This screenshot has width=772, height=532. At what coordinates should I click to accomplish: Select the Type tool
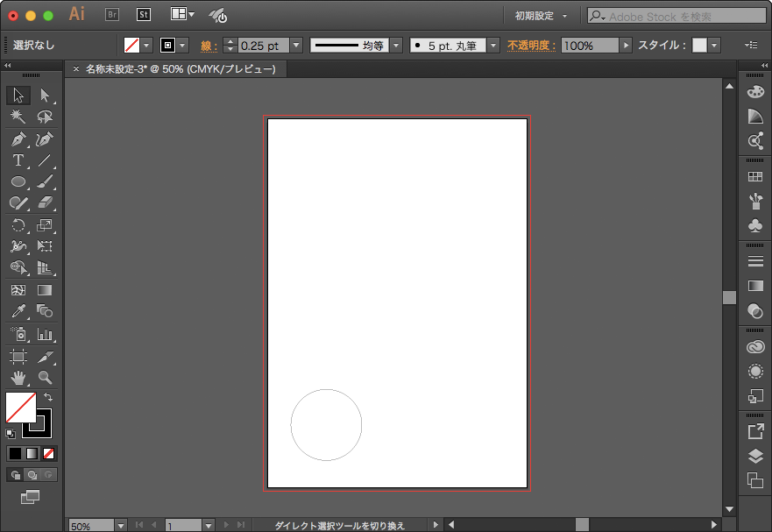click(18, 160)
